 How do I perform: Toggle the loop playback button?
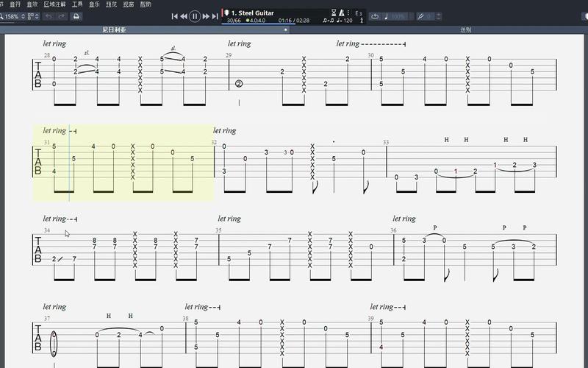[x=375, y=16]
